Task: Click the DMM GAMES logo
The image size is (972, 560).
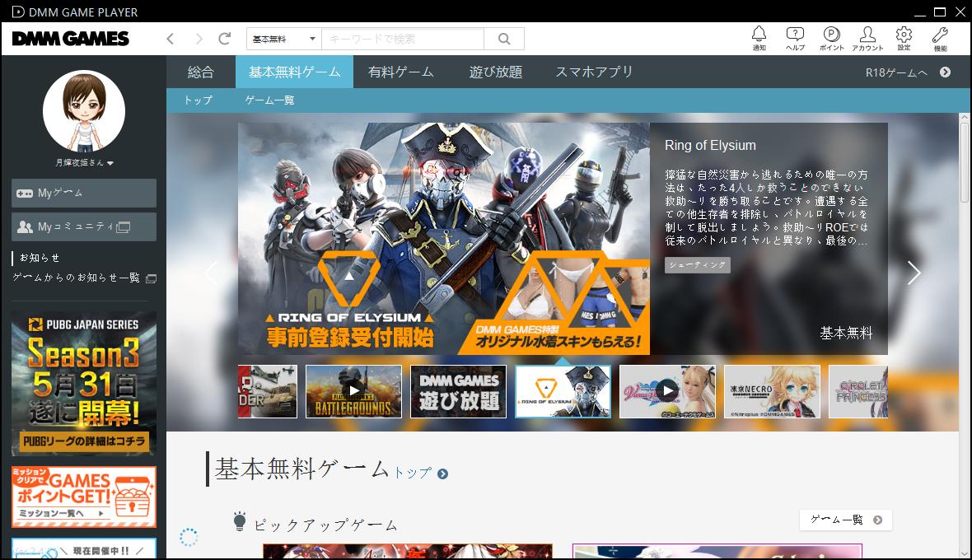Action: point(70,39)
